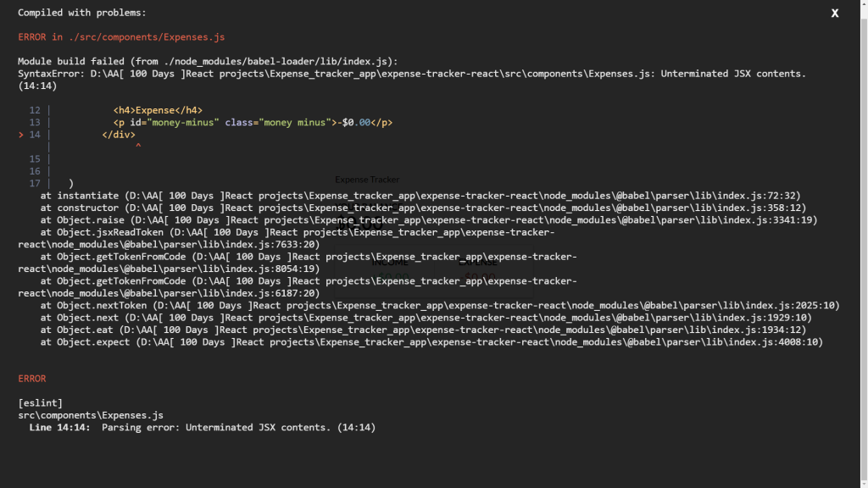This screenshot has height=488, width=868.
Task: Click the "Line 14:14: Parsing error" message
Action: (202, 427)
